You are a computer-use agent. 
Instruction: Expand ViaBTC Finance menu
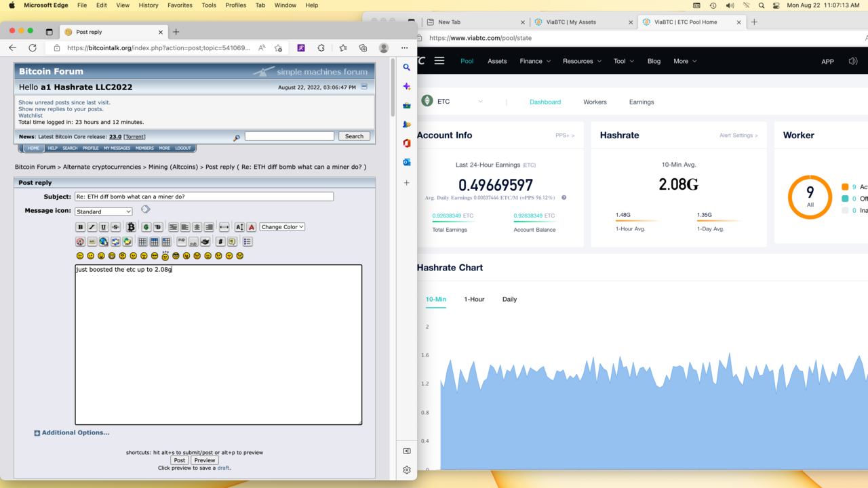tap(535, 61)
